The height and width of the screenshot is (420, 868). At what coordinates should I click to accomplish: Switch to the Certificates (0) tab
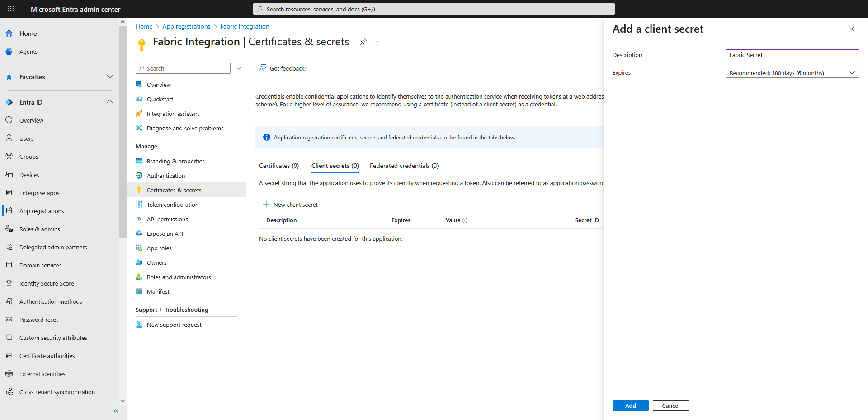(x=278, y=166)
